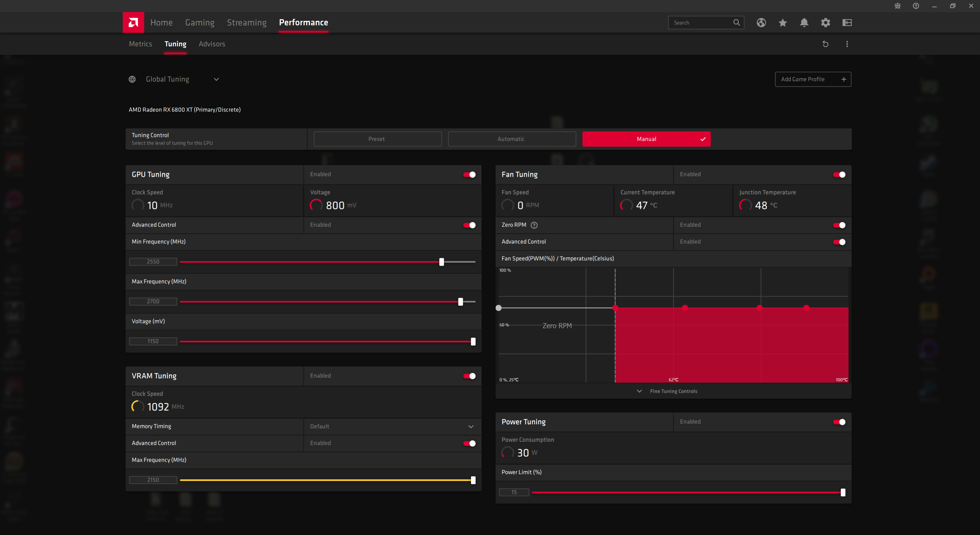Open favorites star icon
The height and width of the screenshot is (535, 980).
(x=782, y=22)
